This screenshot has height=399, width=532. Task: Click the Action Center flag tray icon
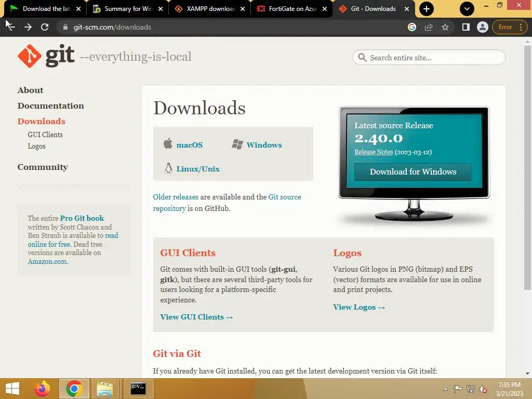(x=458, y=389)
